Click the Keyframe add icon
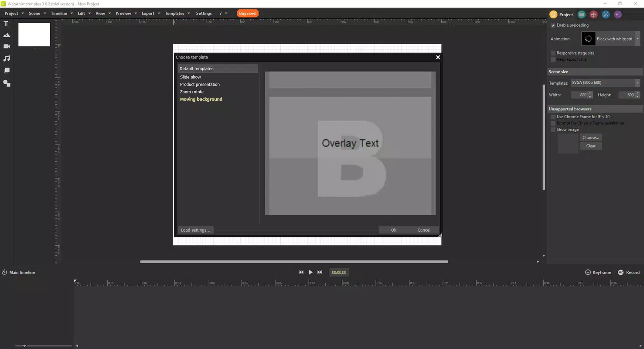The width and height of the screenshot is (644, 349). (x=588, y=272)
